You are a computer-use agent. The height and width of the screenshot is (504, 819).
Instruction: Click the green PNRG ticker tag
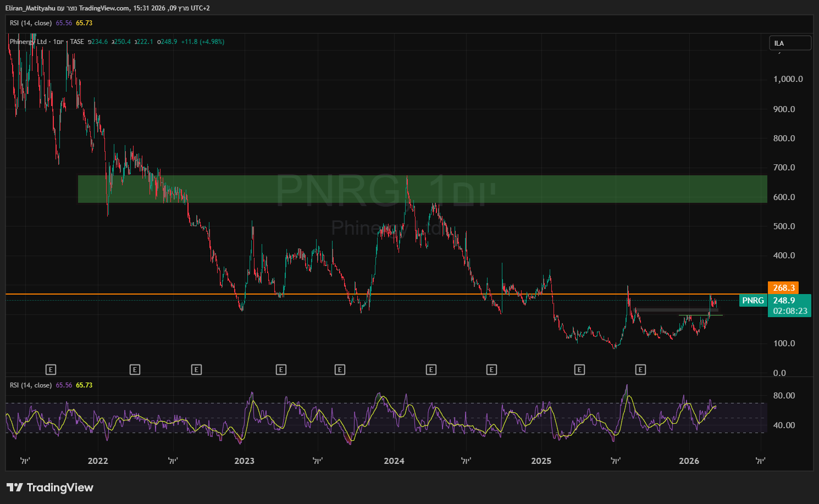click(x=752, y=301)
